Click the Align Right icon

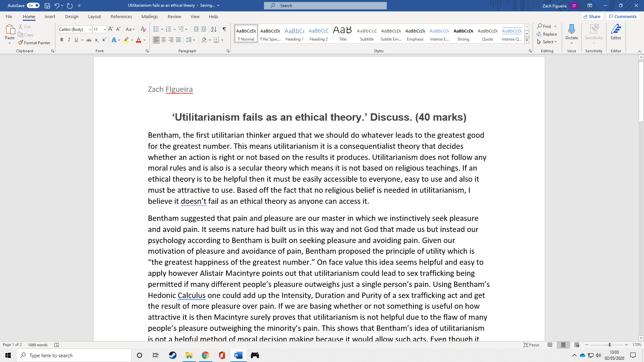171,40
